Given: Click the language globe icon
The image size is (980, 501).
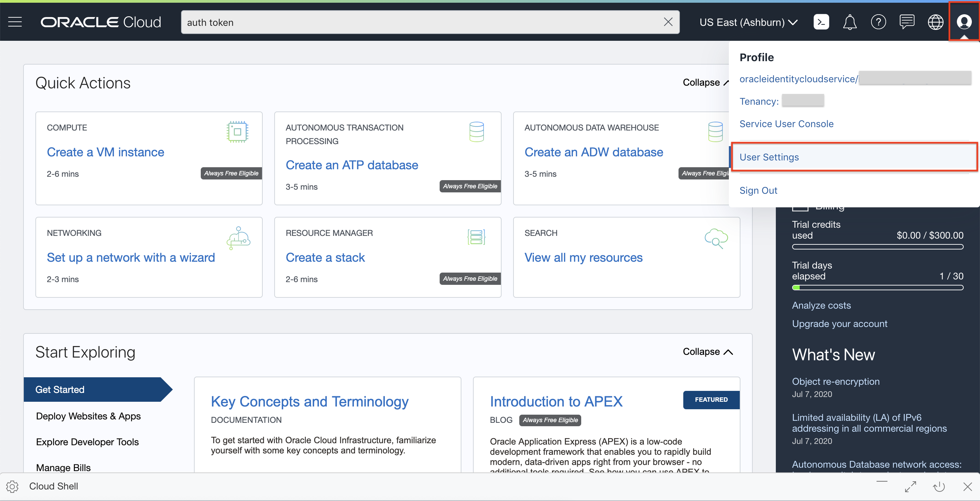Looking at the screenshot, I should (935, 22).
